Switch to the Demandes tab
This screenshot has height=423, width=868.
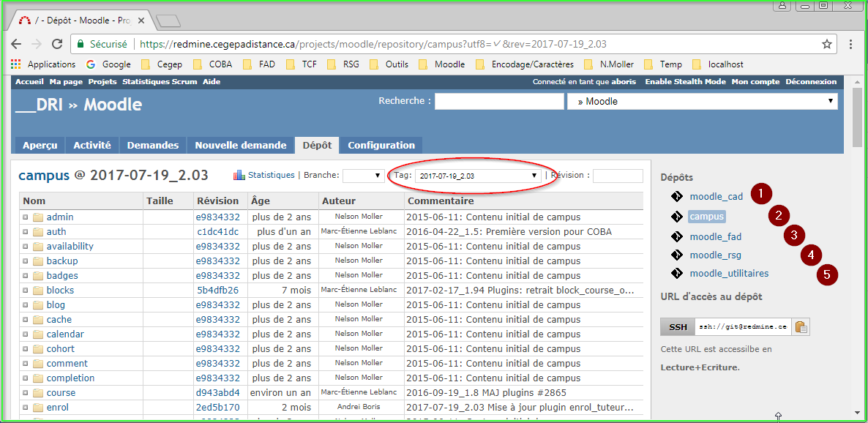153,145
